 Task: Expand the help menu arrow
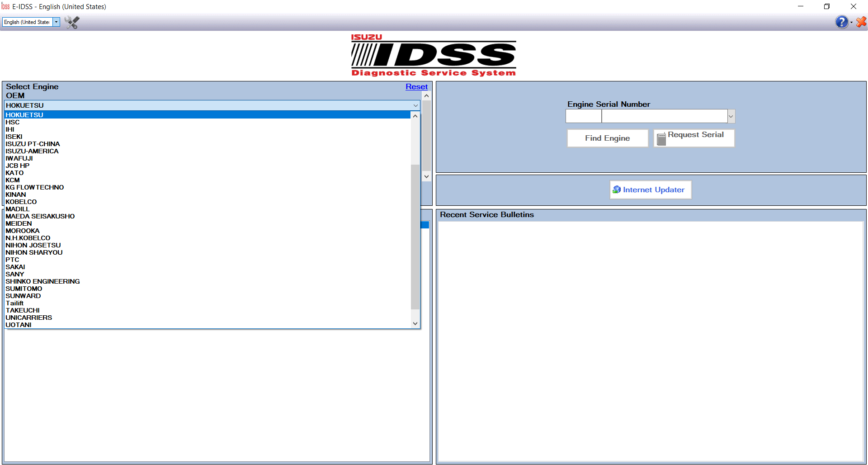[x=851, y=23]
